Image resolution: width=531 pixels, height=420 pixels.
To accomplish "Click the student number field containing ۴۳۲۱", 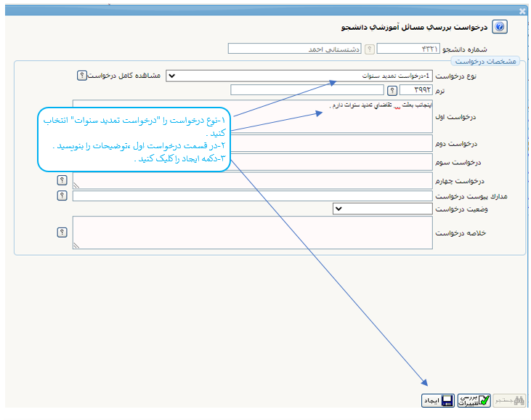I will pos(408,49).
